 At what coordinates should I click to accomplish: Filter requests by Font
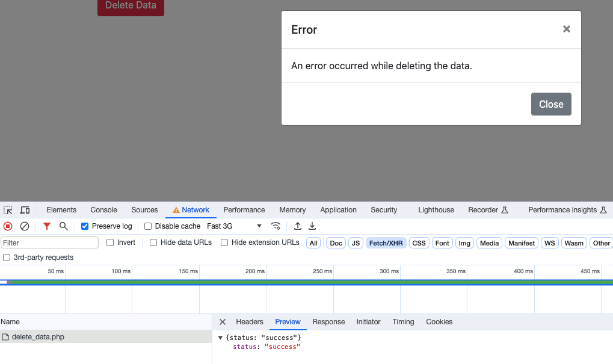pyautogui.click(x=442, y=243)
